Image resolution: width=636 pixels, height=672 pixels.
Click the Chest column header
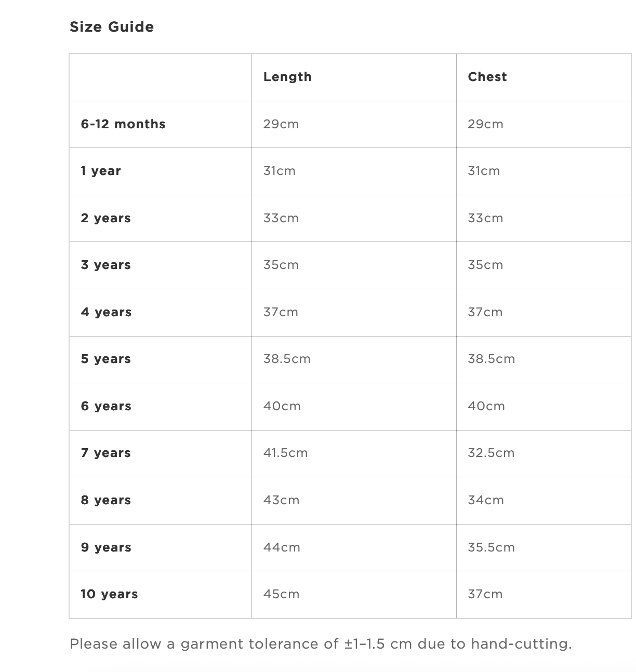pyautogui.click(x=487, y=77)
